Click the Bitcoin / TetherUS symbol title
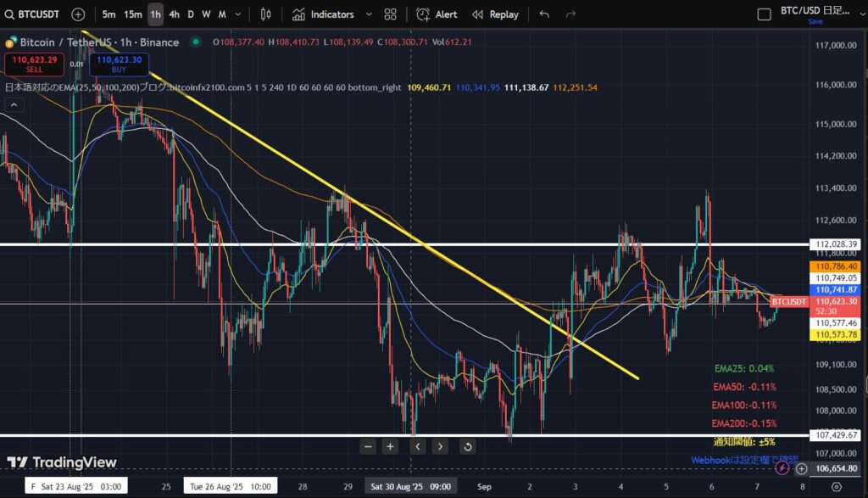Screen dimensions: 868x498 point(100,42)
